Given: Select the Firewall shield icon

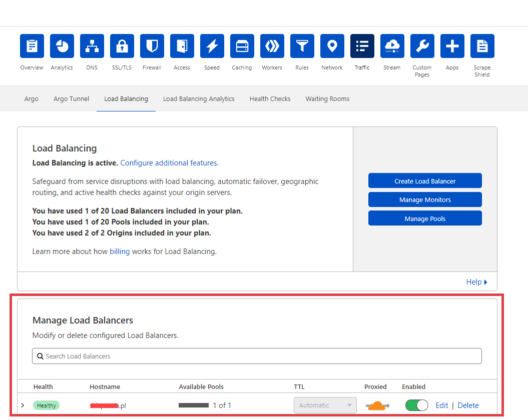Looking at the screenshot, I should pyautogui.click(x=152, y=46).
